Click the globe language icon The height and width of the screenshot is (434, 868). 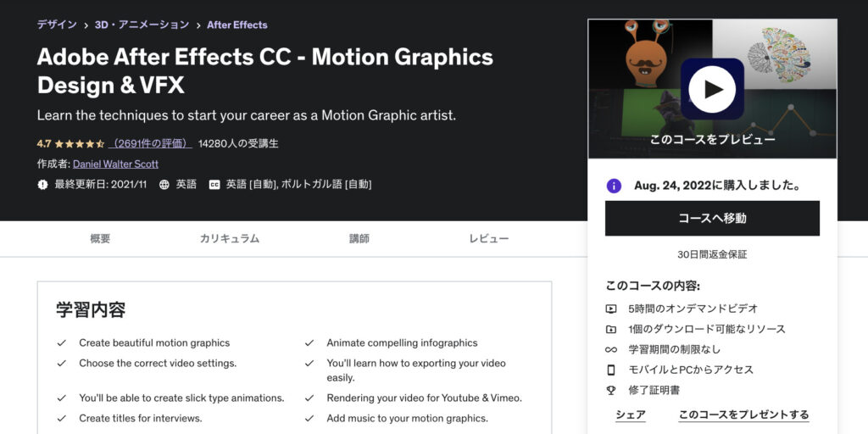164,185
